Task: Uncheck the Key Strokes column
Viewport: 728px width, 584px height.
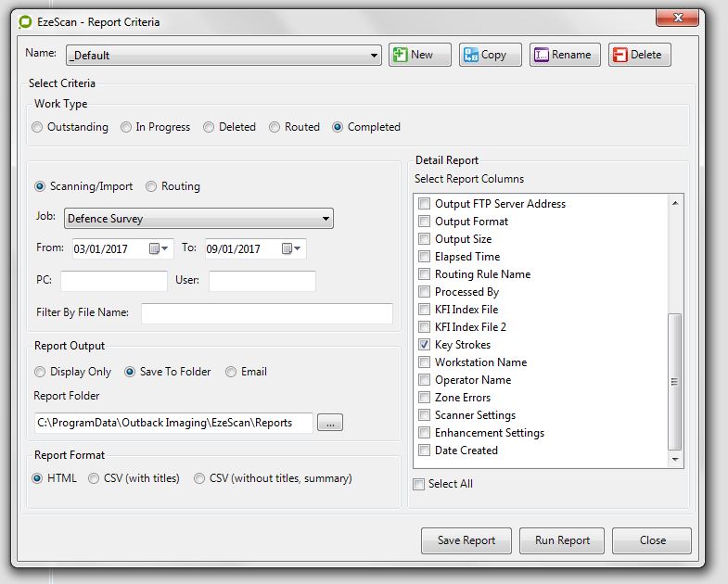Action: 424,345
